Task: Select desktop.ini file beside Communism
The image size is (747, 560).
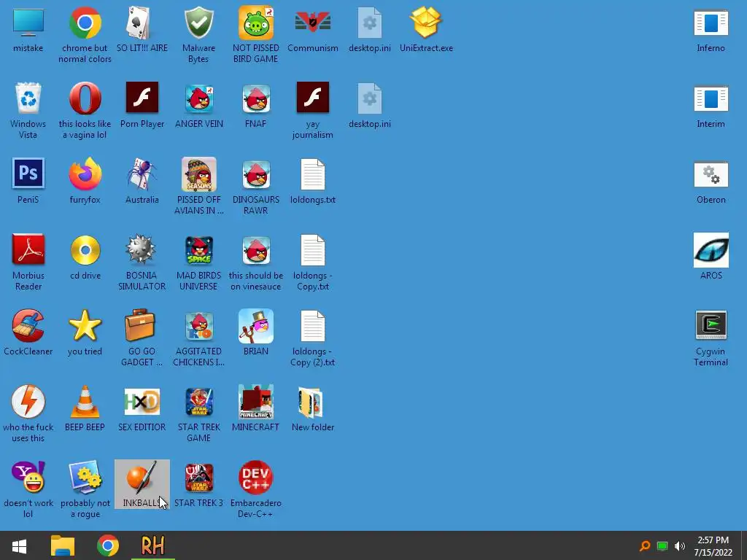Action: (370, 23)
